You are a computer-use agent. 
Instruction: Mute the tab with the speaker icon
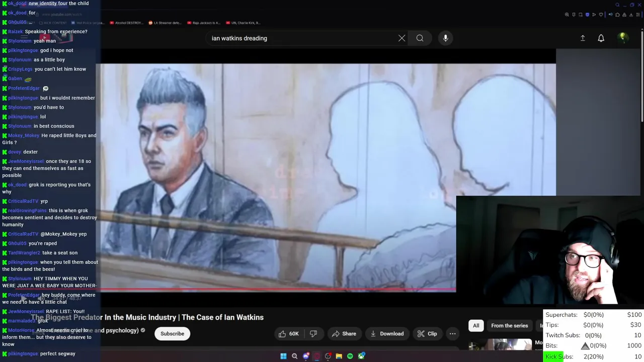point(611,15)
